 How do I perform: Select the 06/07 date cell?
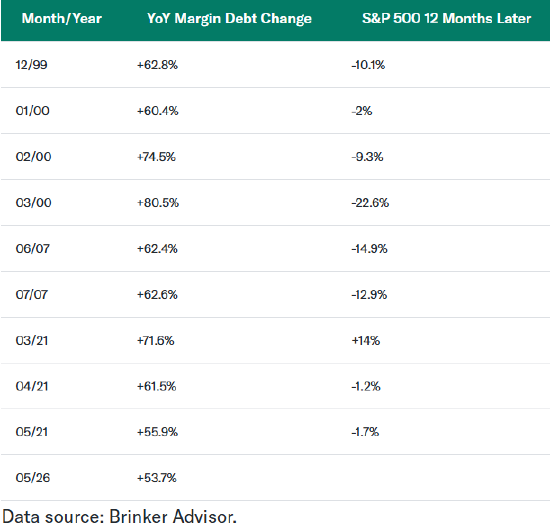pos(33,249)
